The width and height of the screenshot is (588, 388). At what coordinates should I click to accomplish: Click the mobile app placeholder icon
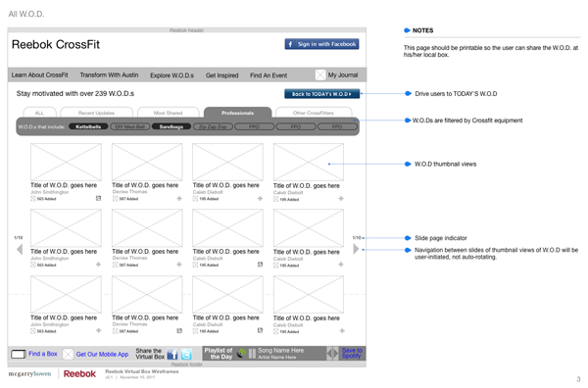(x=68, y=354)
